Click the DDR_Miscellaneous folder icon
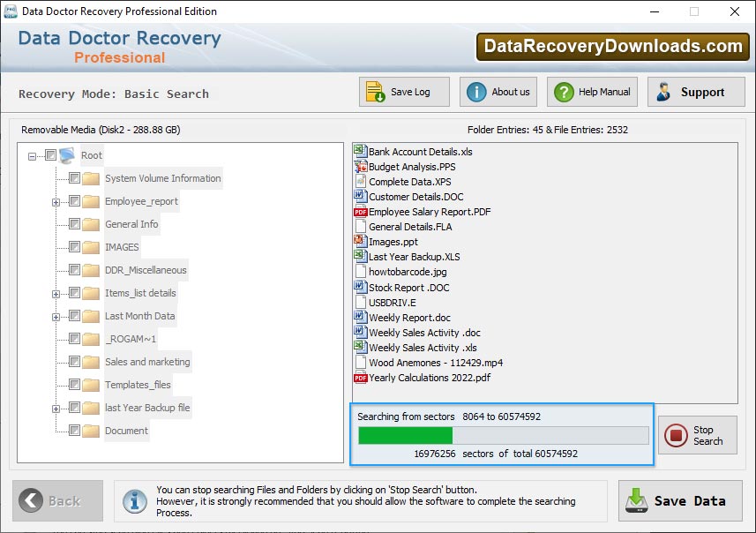The width and height of the screenshot is (756, 533). [91, 270]
